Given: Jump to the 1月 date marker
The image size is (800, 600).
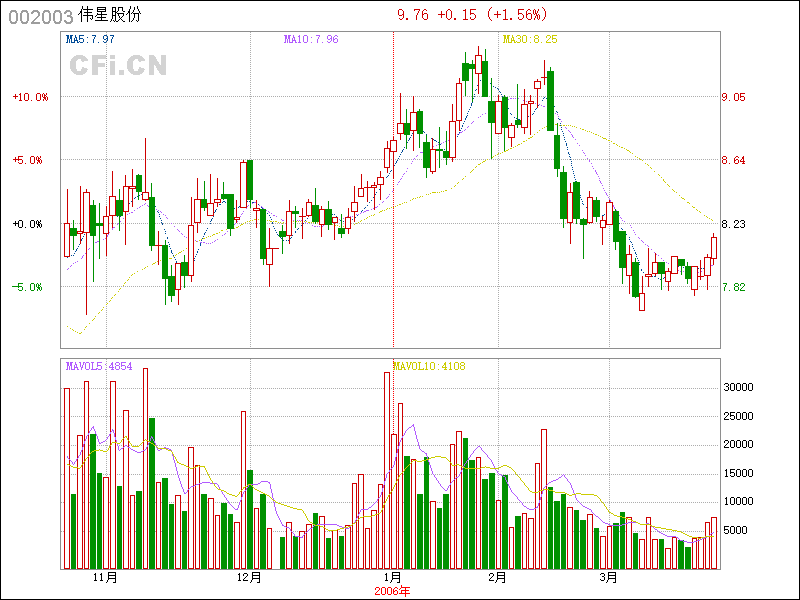Looking at the screenshot, I should [393, 578].
